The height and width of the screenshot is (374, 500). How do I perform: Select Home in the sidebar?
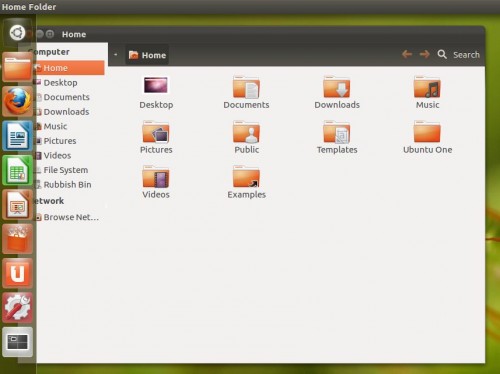(x=69, y=68)
